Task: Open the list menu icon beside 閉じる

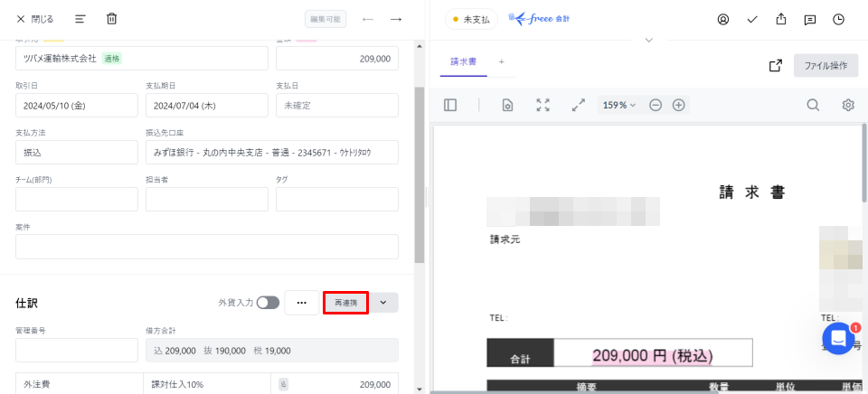Action: pyautogui.click(x=80, y=19)
